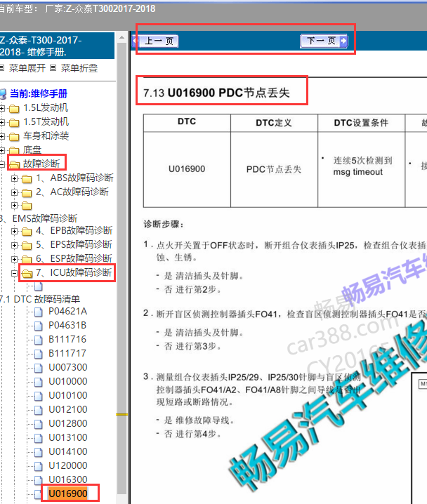The image size is (427, 504).
Task: Open the U014100 fault code page
Action: 68,451
